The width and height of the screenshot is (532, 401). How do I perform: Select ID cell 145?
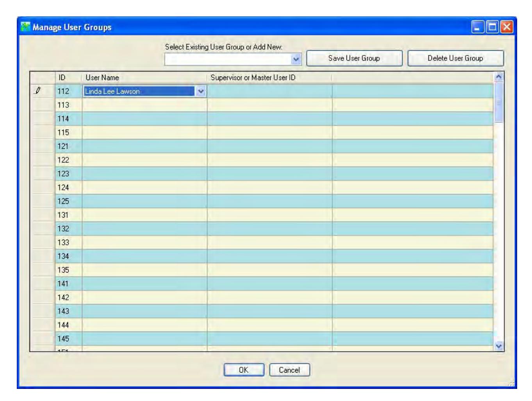pos(68,339)
